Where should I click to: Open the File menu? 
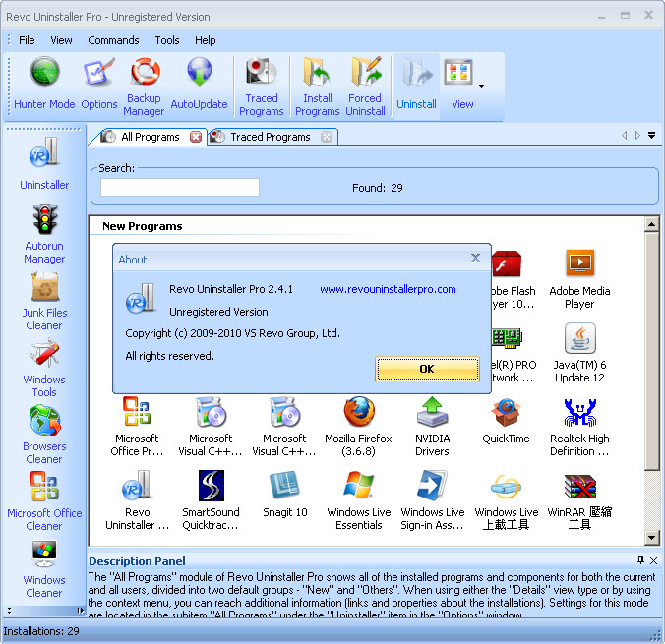27,40
